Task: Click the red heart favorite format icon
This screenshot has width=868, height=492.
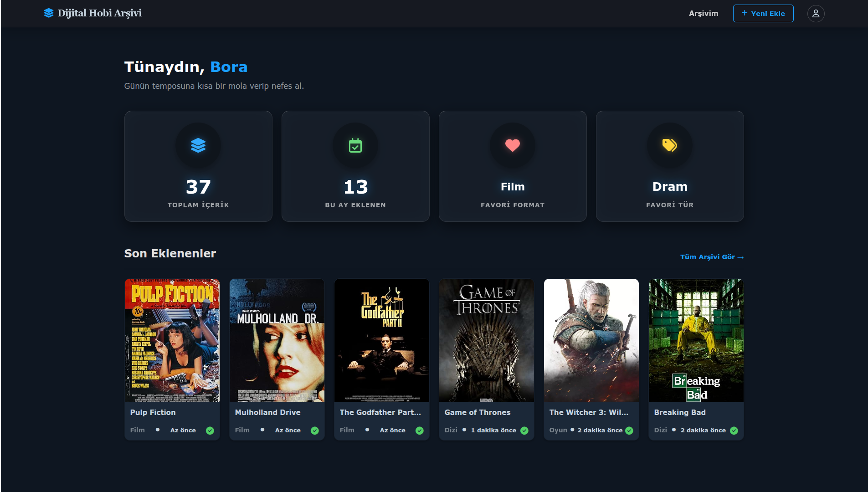Action: (513, 145)
